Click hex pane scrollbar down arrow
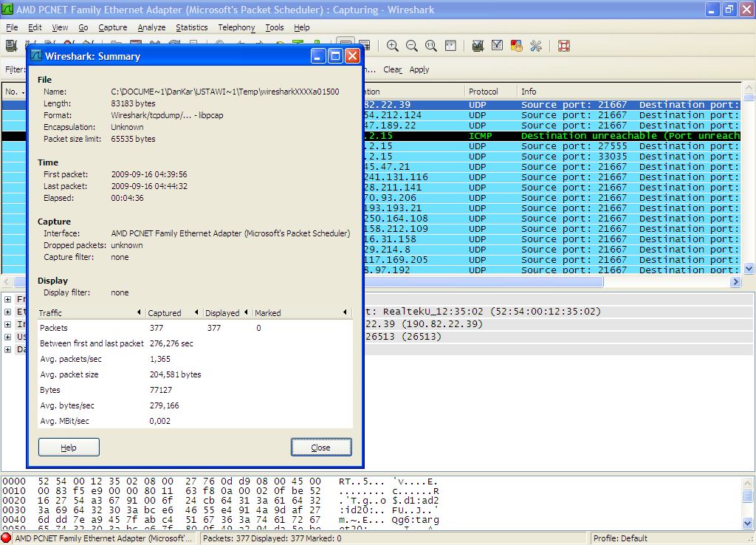 point(748,523)
